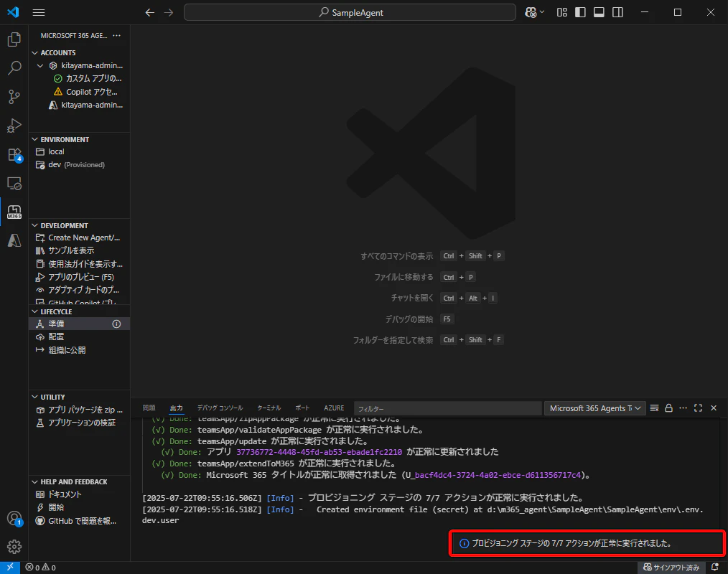Collapse the HELP AND FEEDBACK section
The image size is (728, 574).
point(35,481)
